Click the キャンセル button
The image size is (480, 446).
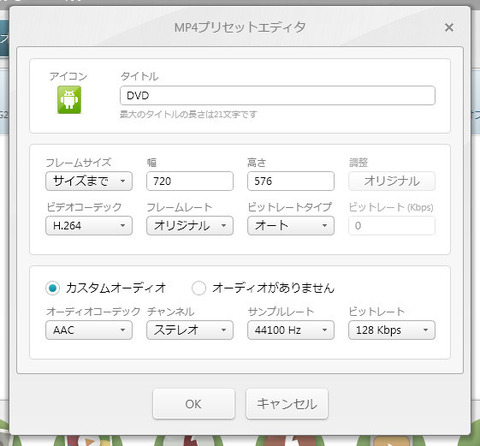tap(287, 404)
